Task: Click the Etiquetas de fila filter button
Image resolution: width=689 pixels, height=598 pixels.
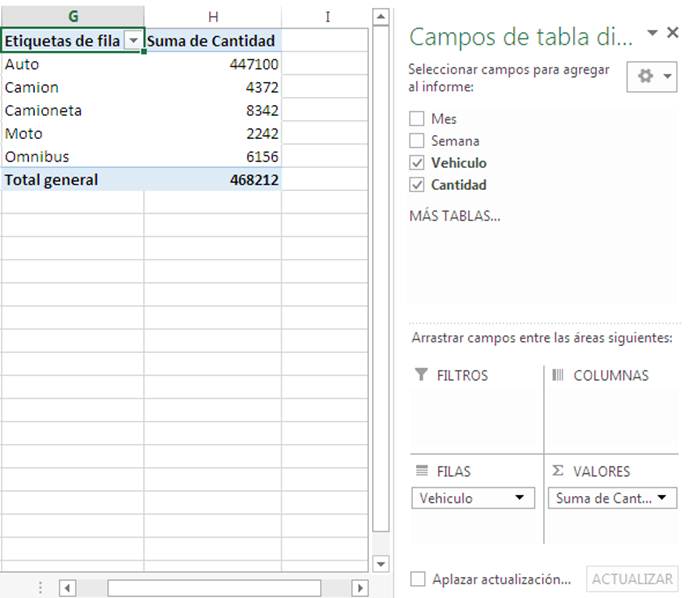Action: 134,41
